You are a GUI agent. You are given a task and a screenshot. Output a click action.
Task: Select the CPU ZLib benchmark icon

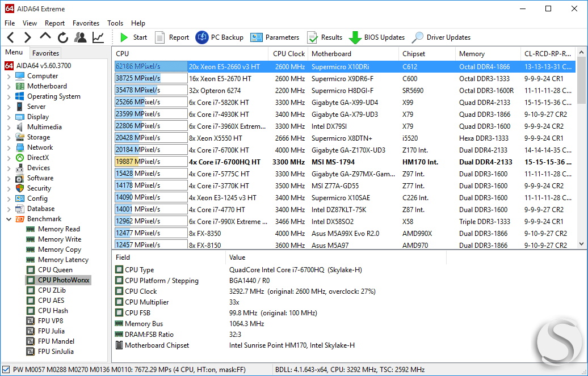pyautogui.click(x=31, y=290)
